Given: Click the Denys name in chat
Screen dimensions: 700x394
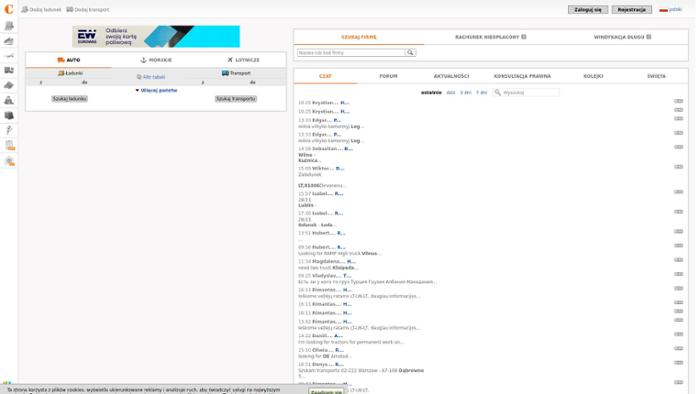Looking at the screenshot, I should point(322,364).
